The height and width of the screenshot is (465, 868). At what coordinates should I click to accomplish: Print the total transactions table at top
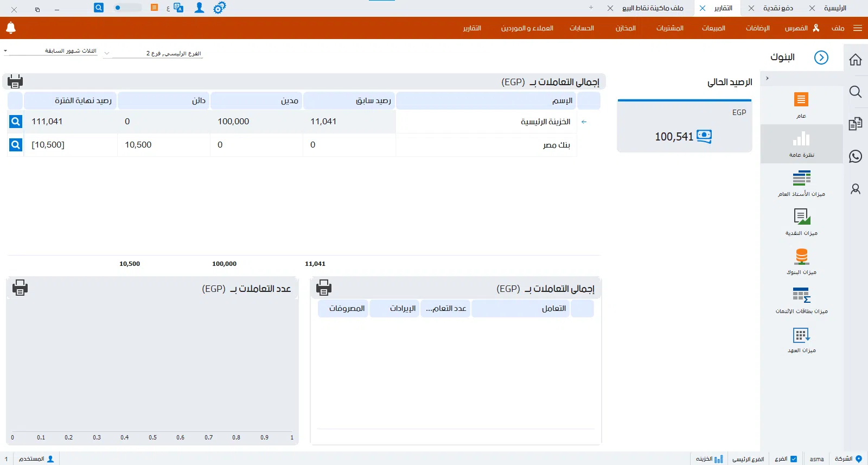[15, 82]
